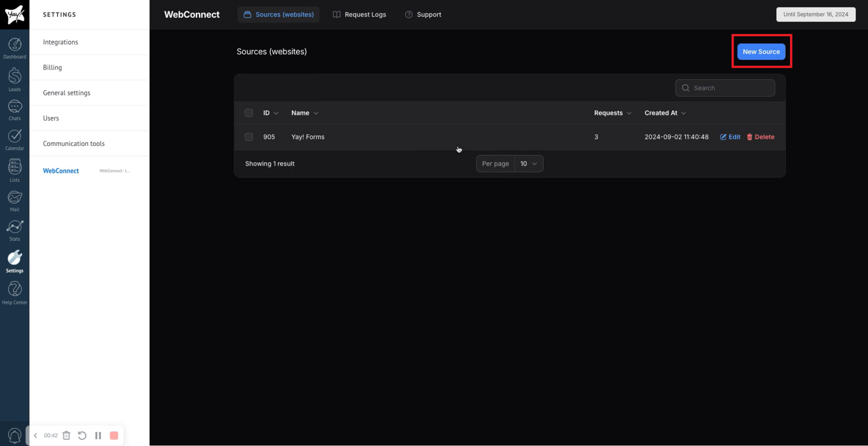Open the Support tab
This screenshot has height=446, width=868.
[x=423, y=15]
